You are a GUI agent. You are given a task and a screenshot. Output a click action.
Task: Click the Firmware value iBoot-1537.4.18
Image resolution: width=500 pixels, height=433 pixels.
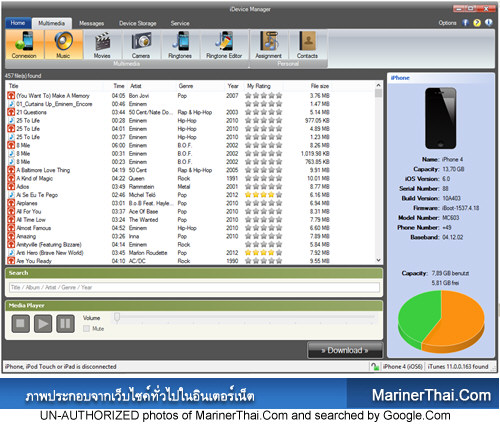461,208
